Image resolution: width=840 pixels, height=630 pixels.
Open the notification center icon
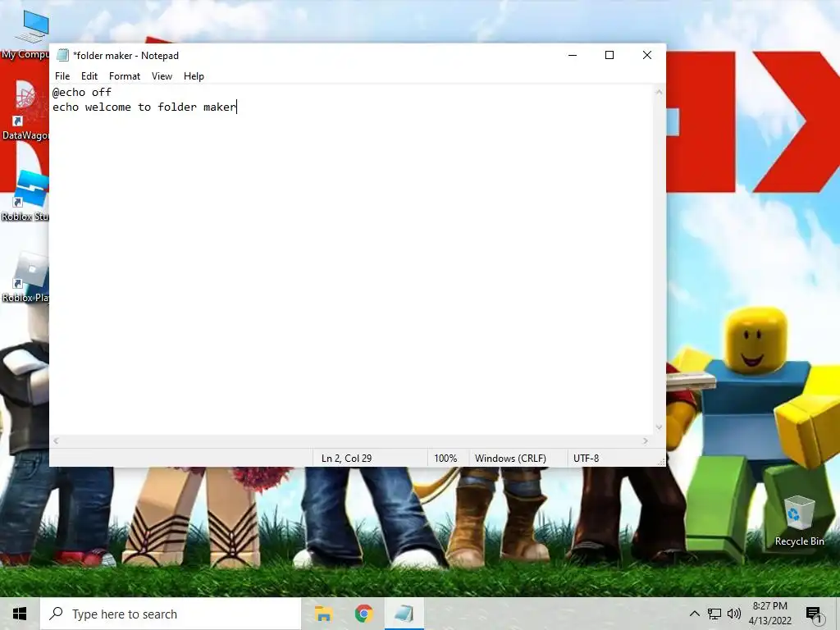point(815,614)
